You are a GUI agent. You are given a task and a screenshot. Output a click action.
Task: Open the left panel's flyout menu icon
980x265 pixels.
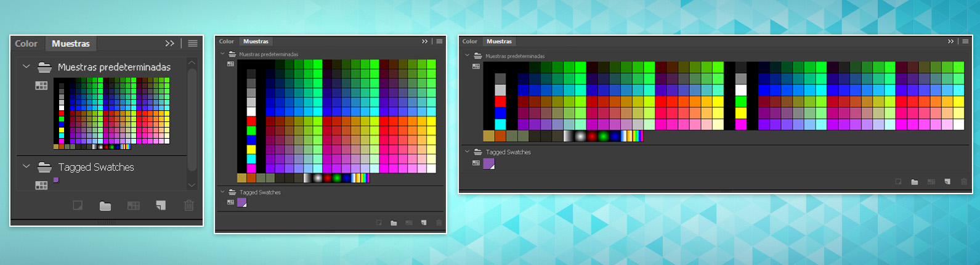(x=193, y=44)
